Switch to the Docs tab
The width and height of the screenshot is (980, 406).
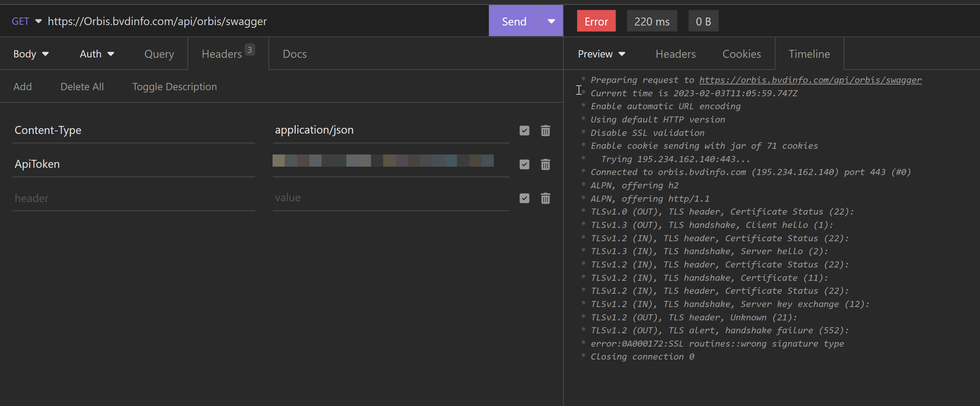tap(294, 54)
